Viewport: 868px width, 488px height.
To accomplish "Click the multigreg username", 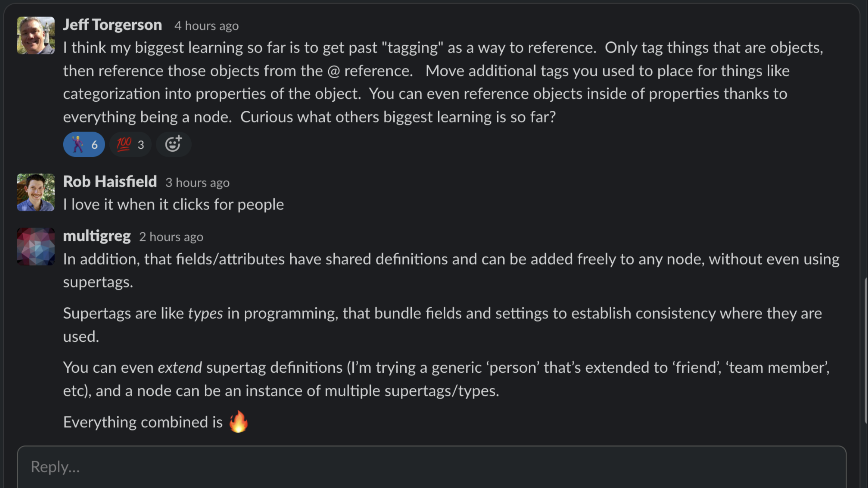I will tap(97, 236).
